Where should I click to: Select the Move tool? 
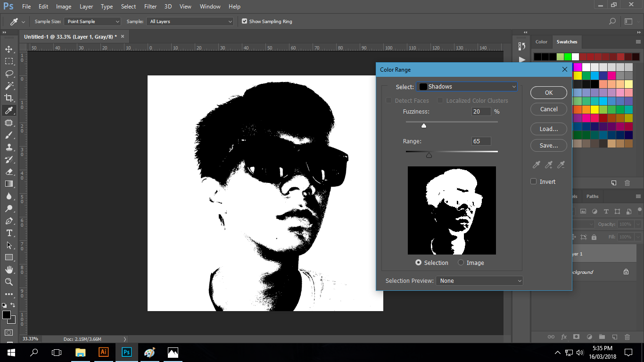tap(8, 49)
